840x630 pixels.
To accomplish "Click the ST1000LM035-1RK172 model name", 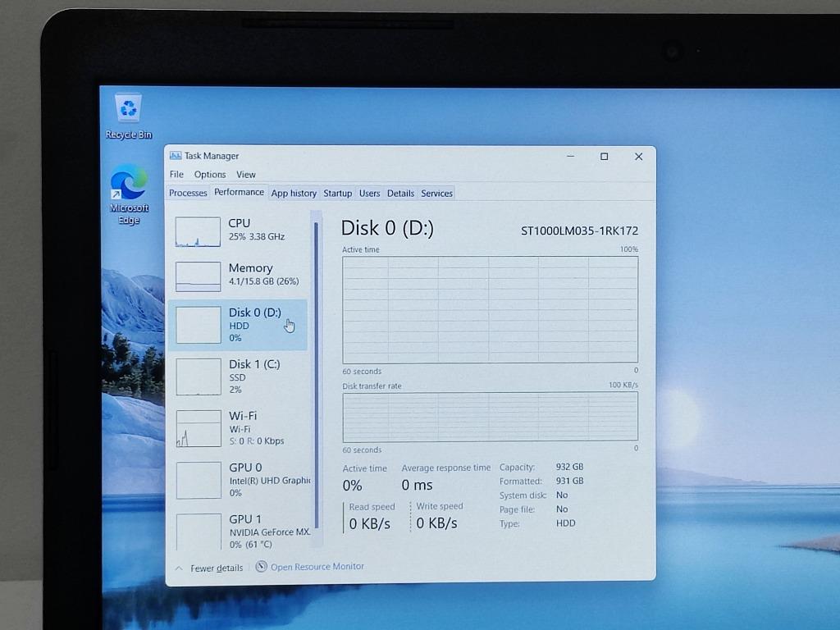I will (x=580, y=231).
